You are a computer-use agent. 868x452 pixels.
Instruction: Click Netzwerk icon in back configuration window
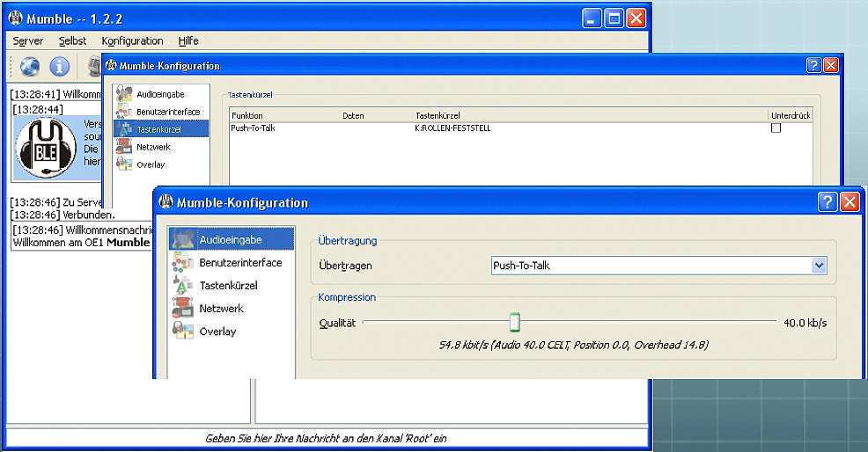coord(124,147)
